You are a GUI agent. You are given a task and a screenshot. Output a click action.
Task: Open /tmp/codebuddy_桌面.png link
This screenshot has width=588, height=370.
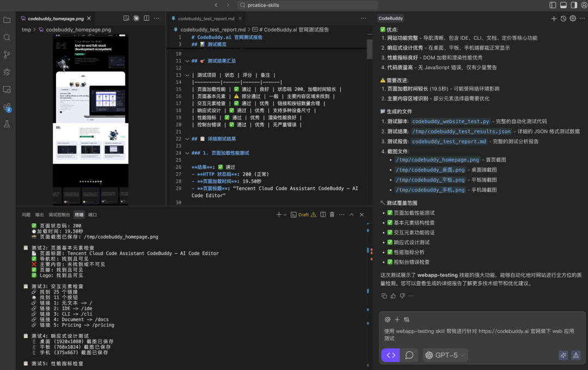(x=430, y=170)
